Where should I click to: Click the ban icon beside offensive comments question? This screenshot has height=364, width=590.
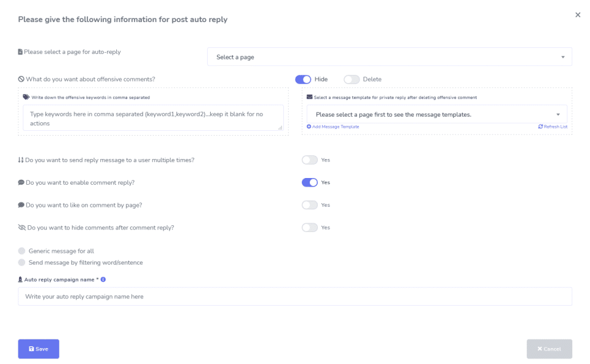(x=21, y=79)
